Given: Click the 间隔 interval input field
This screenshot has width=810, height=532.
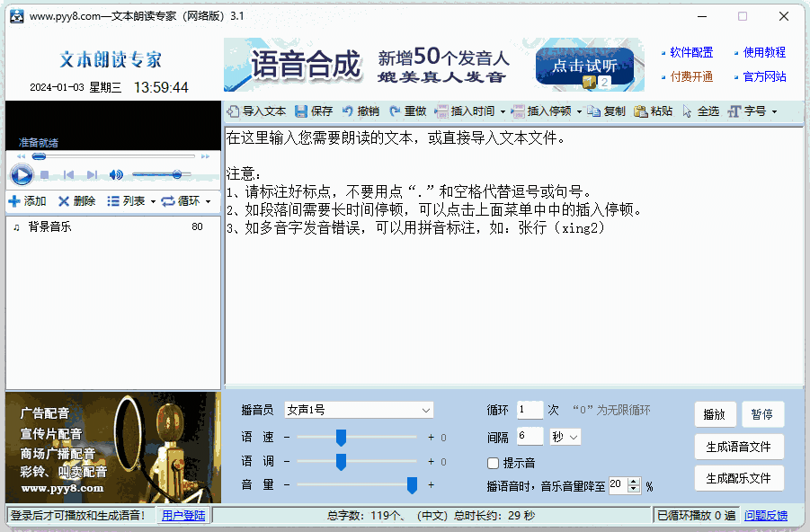Looking at the screenshot, I should 530,437.
